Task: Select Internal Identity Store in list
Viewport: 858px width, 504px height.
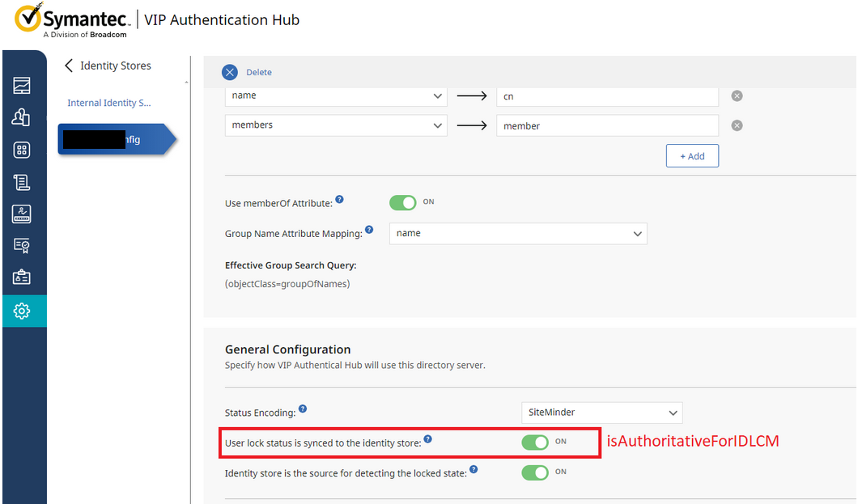Action: [108, 103]
